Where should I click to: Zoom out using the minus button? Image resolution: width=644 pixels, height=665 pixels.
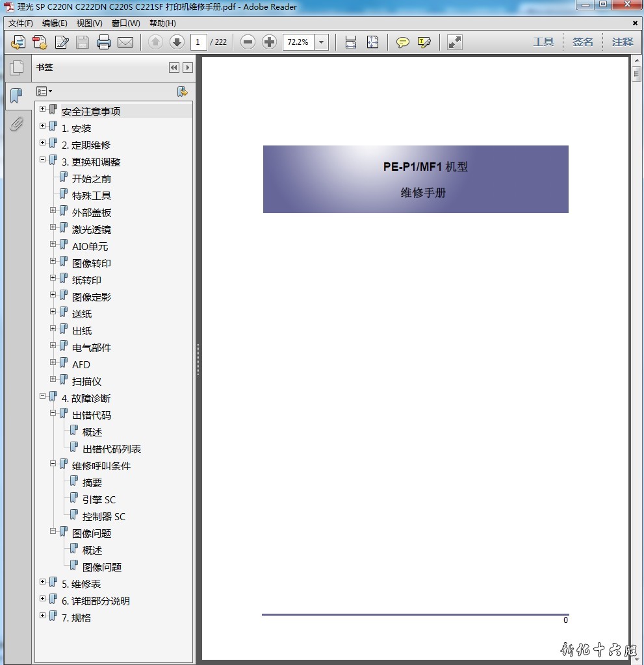248,42
